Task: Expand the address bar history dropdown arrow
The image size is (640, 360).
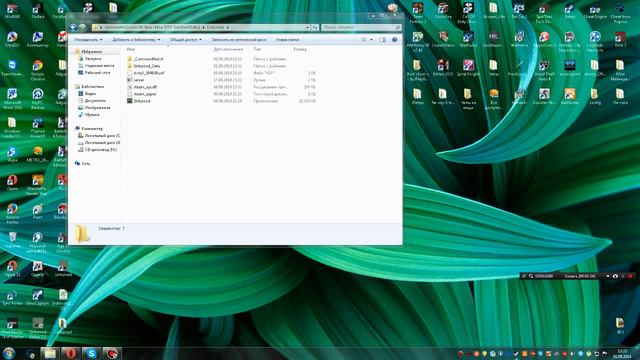Action: coord(307,27)
